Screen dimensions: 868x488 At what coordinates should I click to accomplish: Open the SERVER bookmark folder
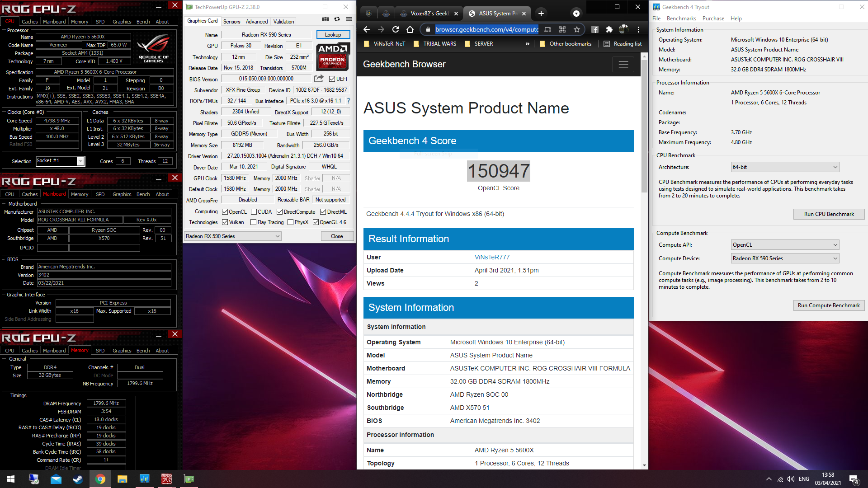tap(479, 44)
